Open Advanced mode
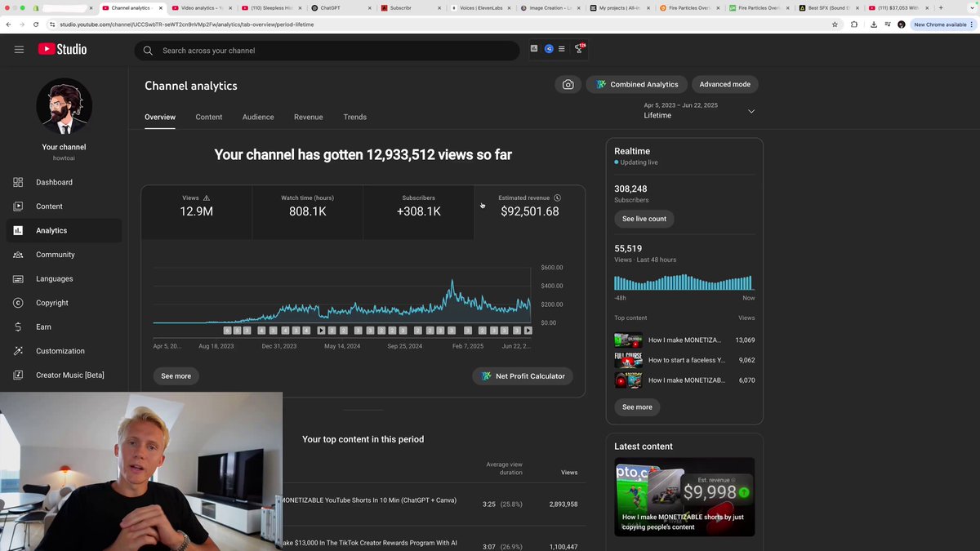Image resolution: width=980 pixels, height=551 pixels. click(x=725, y=84)
